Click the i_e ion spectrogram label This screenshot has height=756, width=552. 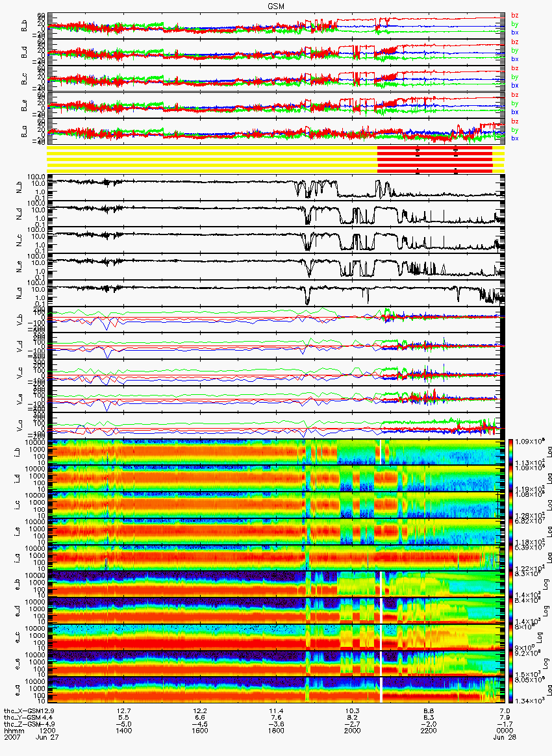18,533
